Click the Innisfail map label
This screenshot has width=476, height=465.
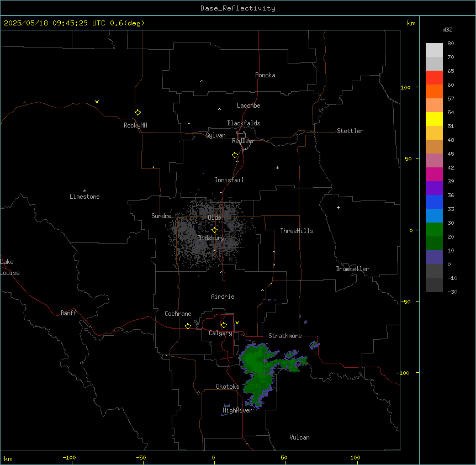tap(229, 180)
